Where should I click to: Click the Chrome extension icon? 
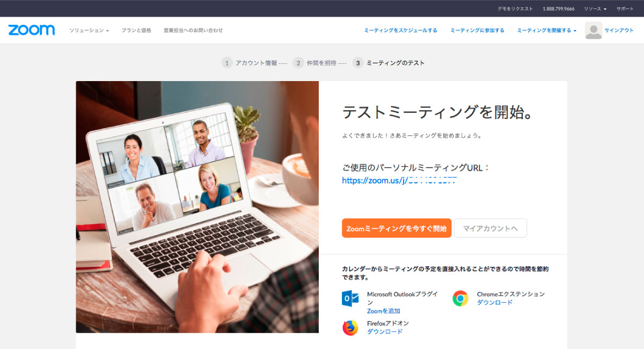click(x=460, y=298)
